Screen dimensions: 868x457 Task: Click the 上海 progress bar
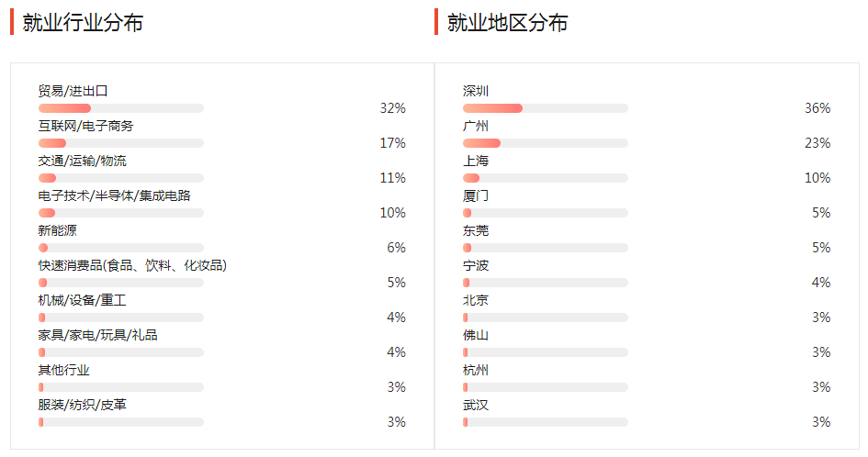click(x=545, y=178)
